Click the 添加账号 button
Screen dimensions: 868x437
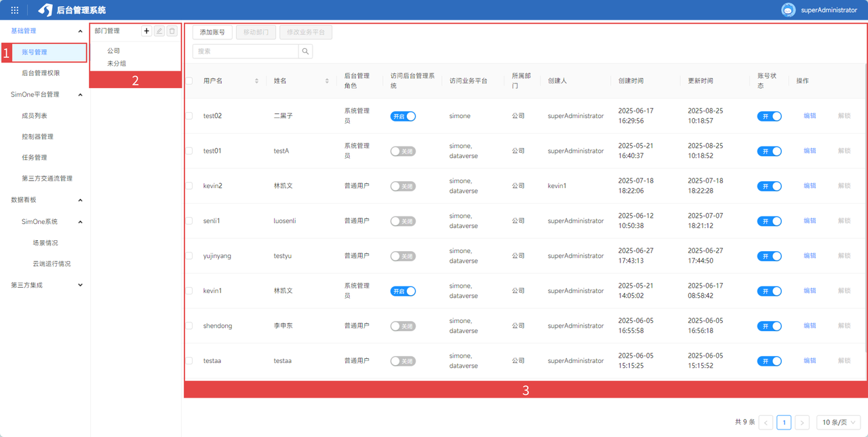212,33
